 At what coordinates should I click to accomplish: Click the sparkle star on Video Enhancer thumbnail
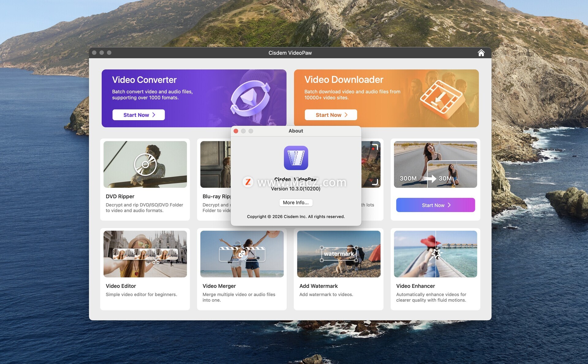436,253
